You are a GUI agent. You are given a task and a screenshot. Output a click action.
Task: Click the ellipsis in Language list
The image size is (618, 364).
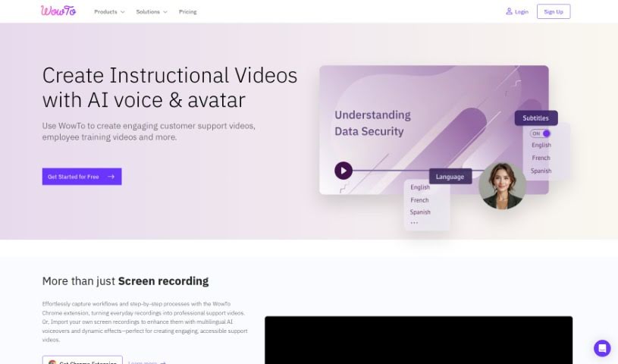[414, 223]
